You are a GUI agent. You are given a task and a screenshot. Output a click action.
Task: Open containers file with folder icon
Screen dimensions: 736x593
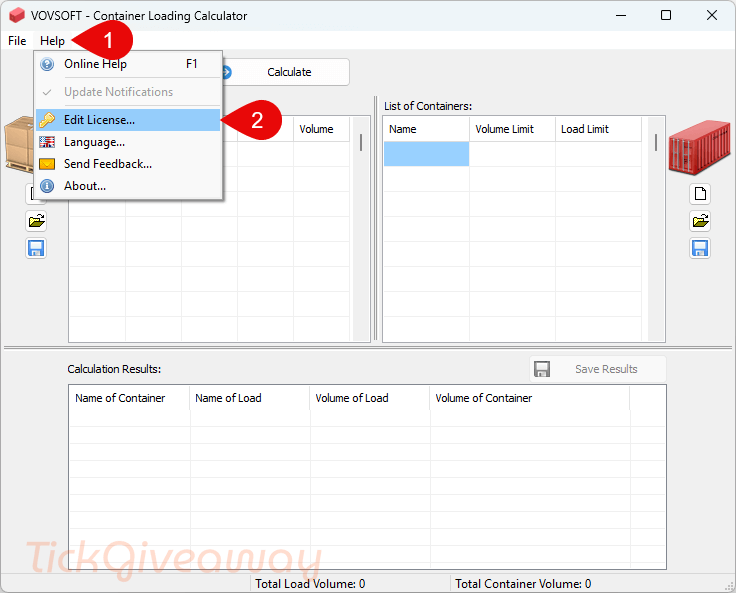[700, 221]
